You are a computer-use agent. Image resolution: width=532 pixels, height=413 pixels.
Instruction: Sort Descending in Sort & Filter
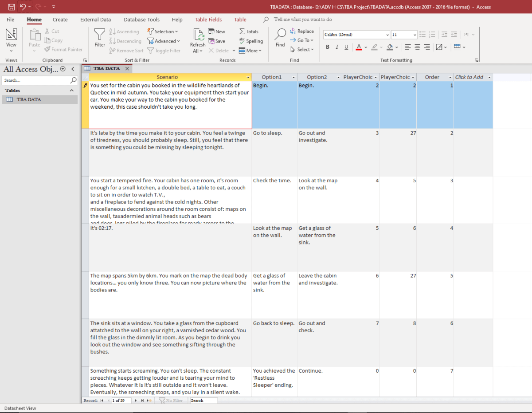click(x=125, y=41)
